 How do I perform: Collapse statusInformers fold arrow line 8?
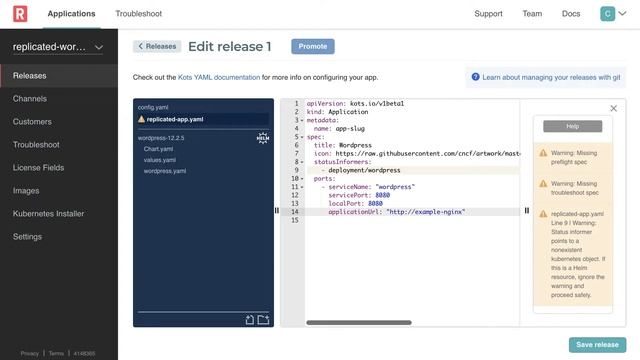[302, 162]
